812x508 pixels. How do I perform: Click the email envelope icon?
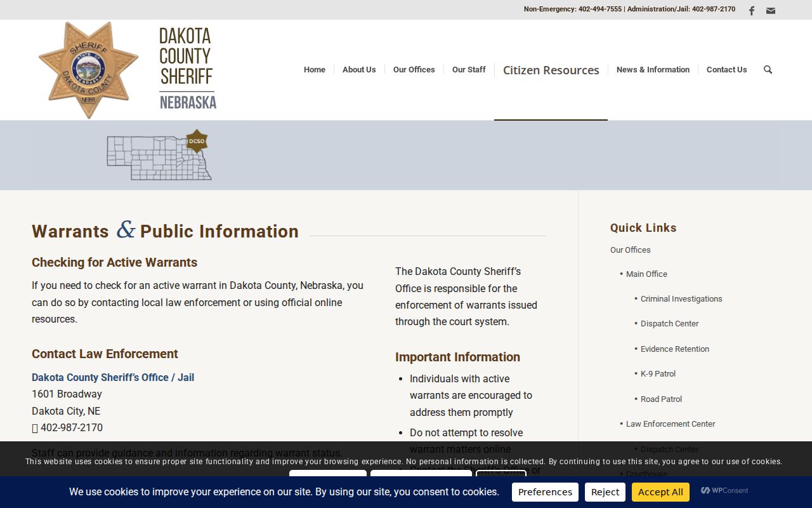click(771, 10)
